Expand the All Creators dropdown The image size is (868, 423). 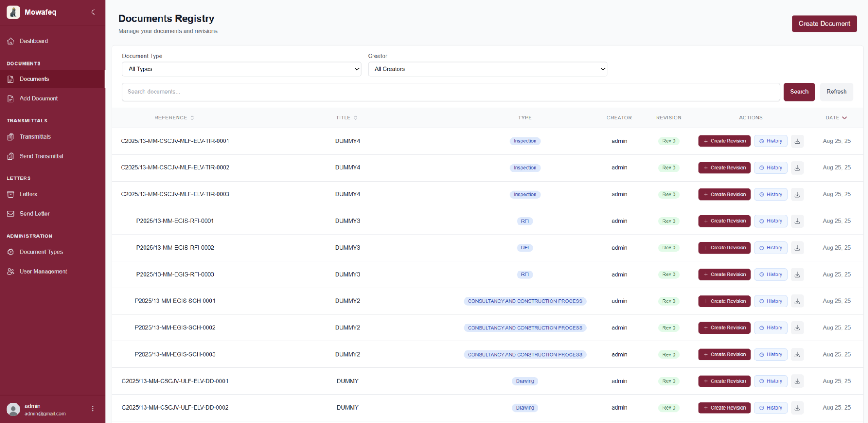coord(488,69)
